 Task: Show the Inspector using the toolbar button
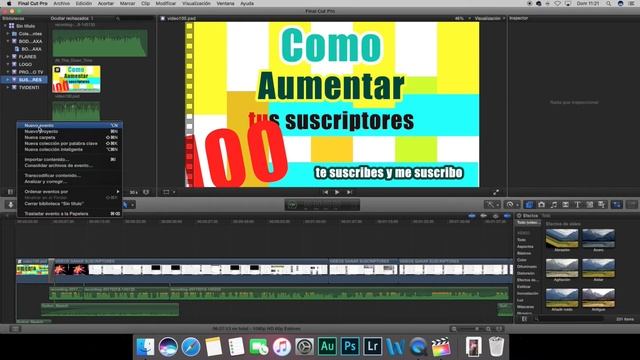[616, 204]
